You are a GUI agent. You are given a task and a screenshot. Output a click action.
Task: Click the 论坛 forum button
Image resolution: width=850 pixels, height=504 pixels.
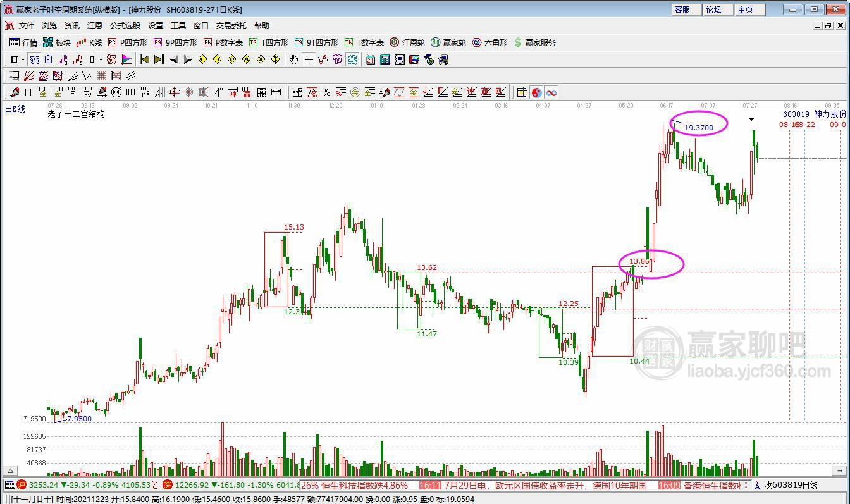click(x=718, y=9)
